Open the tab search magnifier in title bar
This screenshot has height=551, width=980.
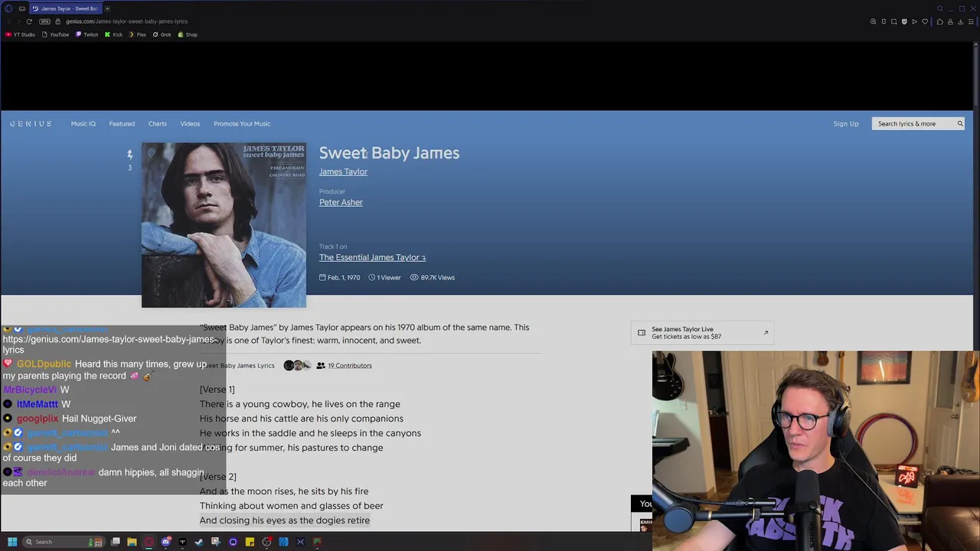[x=939, y=8]
